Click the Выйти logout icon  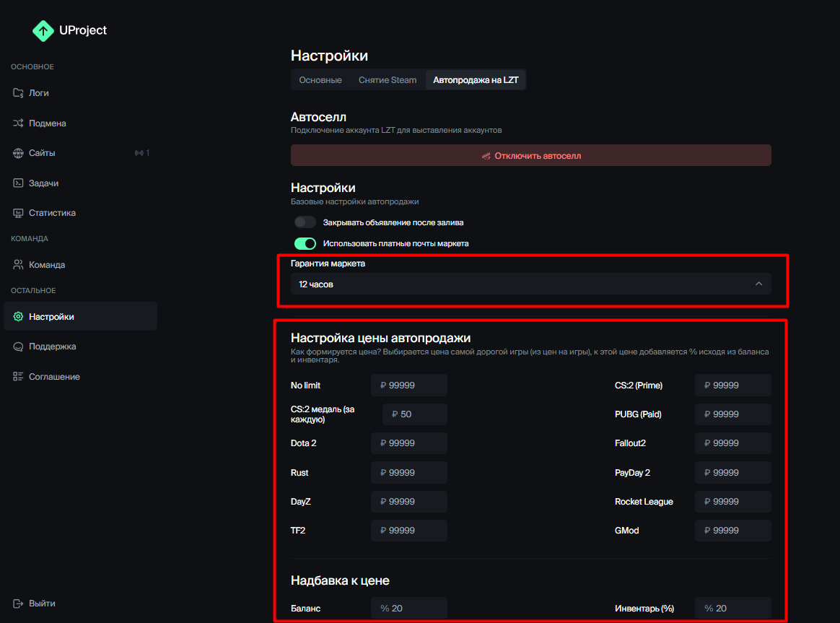point(18,604)
